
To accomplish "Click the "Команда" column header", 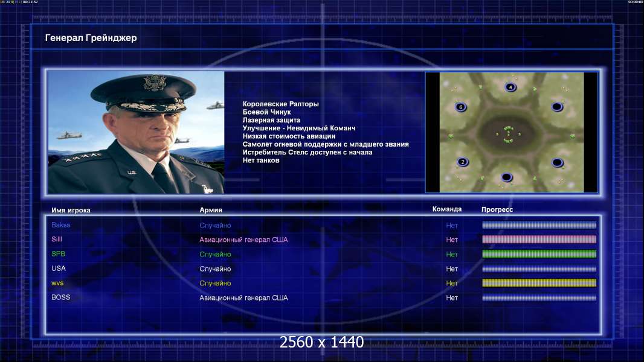I will click(447, 209).
